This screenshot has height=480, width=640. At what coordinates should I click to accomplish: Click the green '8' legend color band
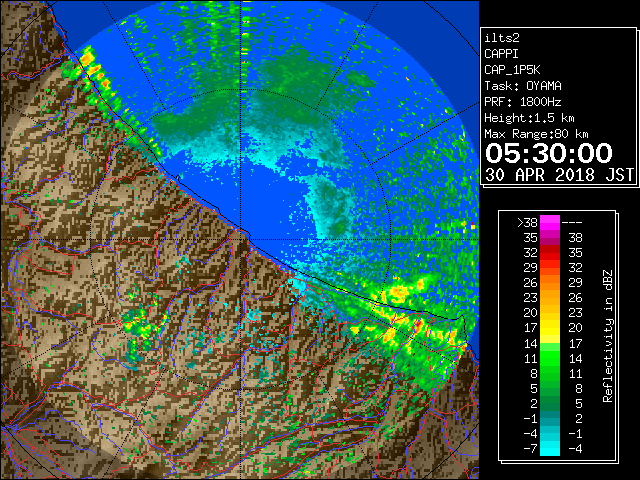click(550, 373)
